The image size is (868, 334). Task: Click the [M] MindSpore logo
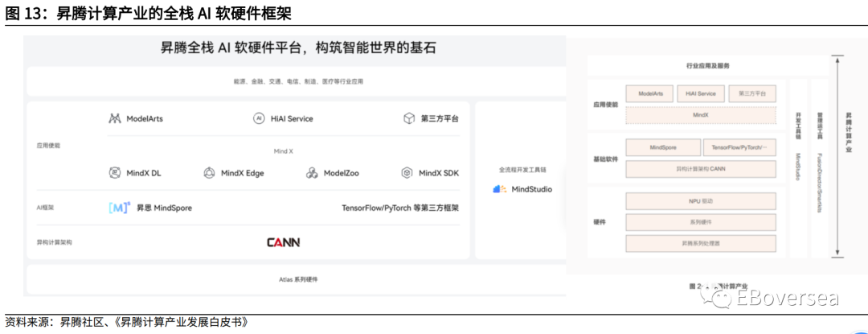pyautogui.click(x=120, y=208)
